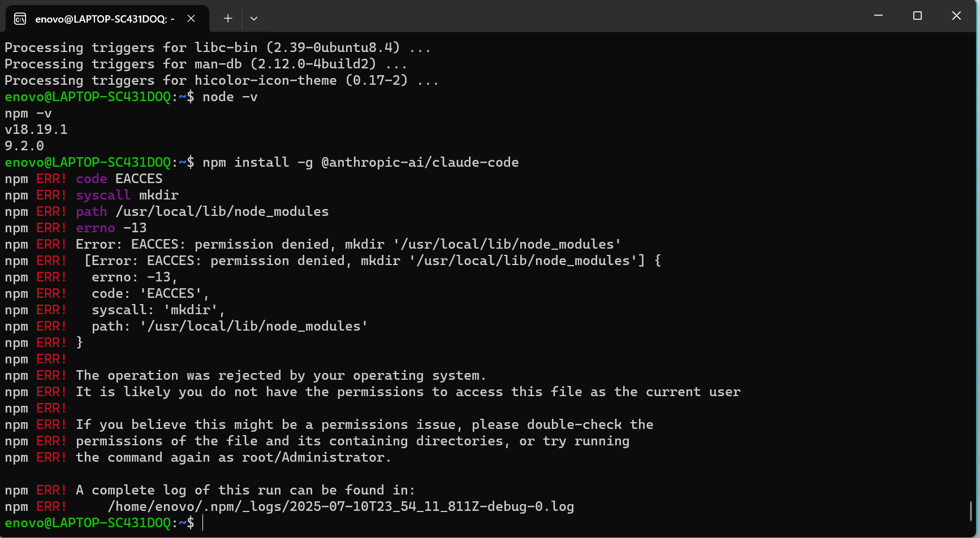Click the cursor on the last prompt line
Screen dimensions: 980x538
click(203, 523)
